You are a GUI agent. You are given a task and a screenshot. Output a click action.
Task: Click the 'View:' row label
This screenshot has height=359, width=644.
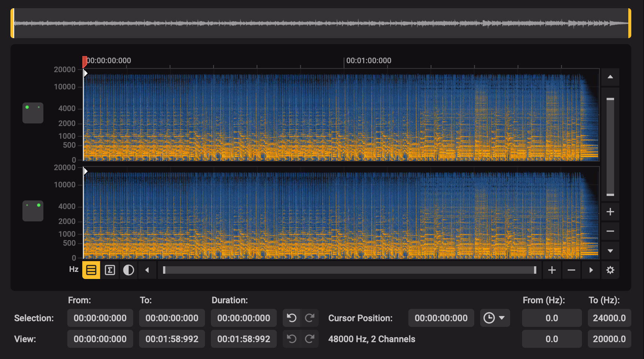coord(25,339)
